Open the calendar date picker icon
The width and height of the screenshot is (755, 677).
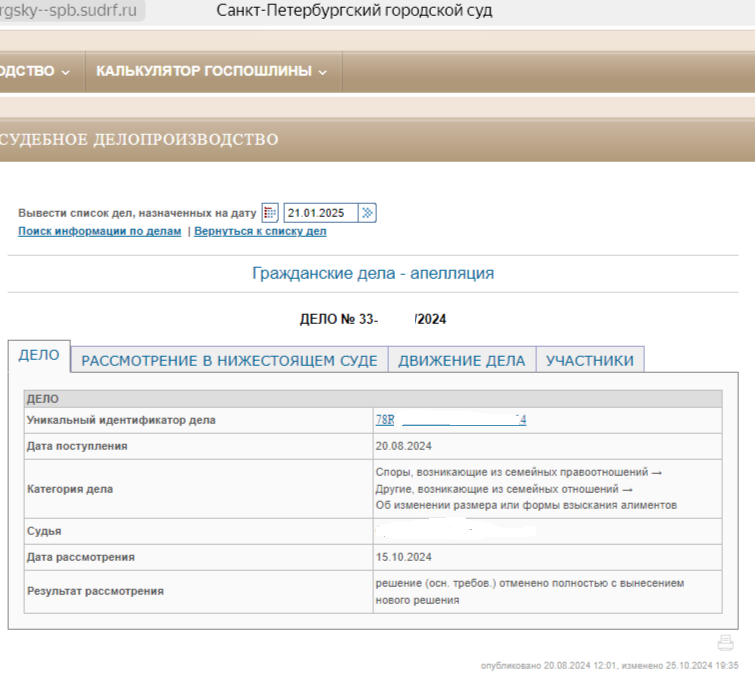270,213
